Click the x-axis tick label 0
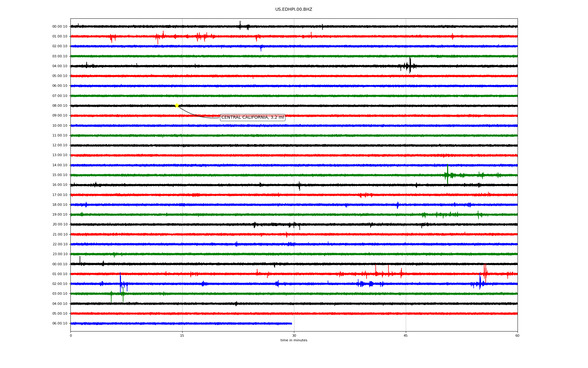The height and width of the screenshot is (368, 588). (71, 335)
